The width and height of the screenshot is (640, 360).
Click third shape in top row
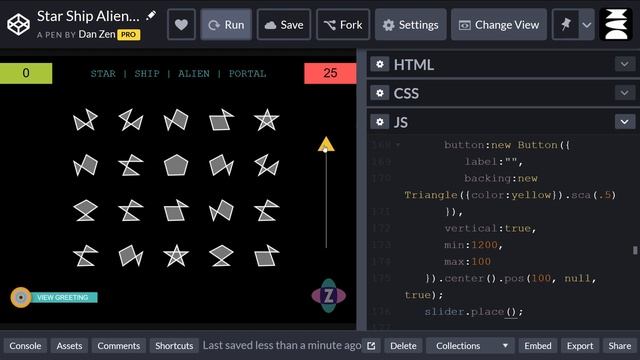(x=176, y=120)
